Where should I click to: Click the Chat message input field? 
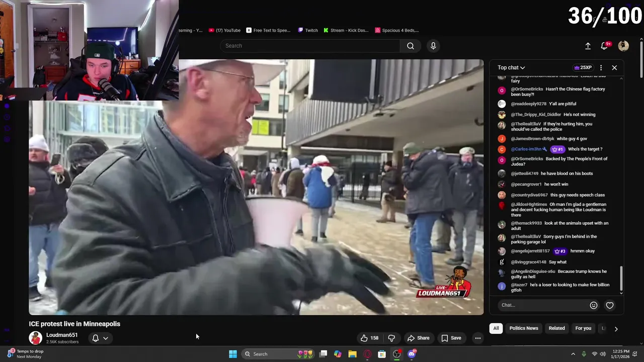543,305
